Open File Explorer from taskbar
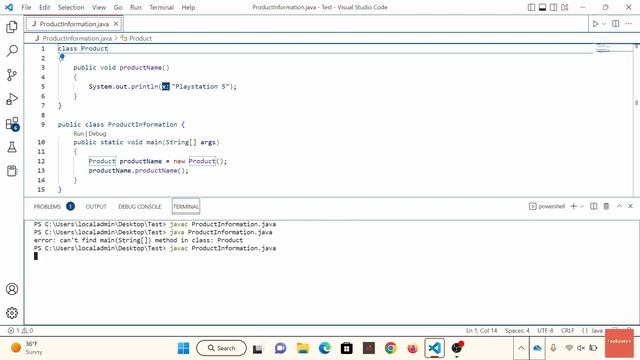This screenshot has width=640, height=360. click(x=303, y=348)
